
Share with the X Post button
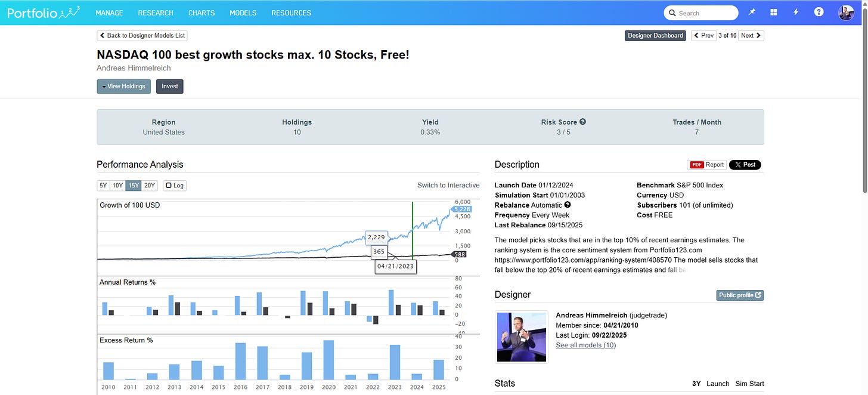point(745,165)
